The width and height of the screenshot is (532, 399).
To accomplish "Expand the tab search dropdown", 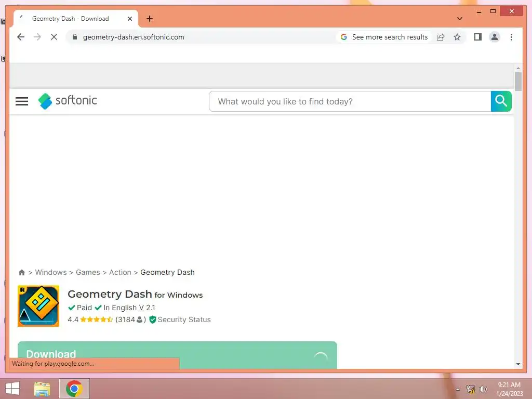I will [460, 19].
